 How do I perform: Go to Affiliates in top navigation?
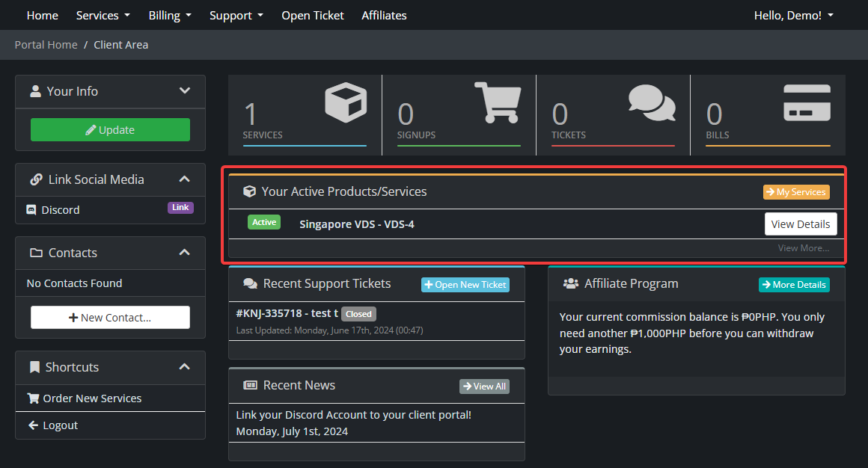click(384, 15)
